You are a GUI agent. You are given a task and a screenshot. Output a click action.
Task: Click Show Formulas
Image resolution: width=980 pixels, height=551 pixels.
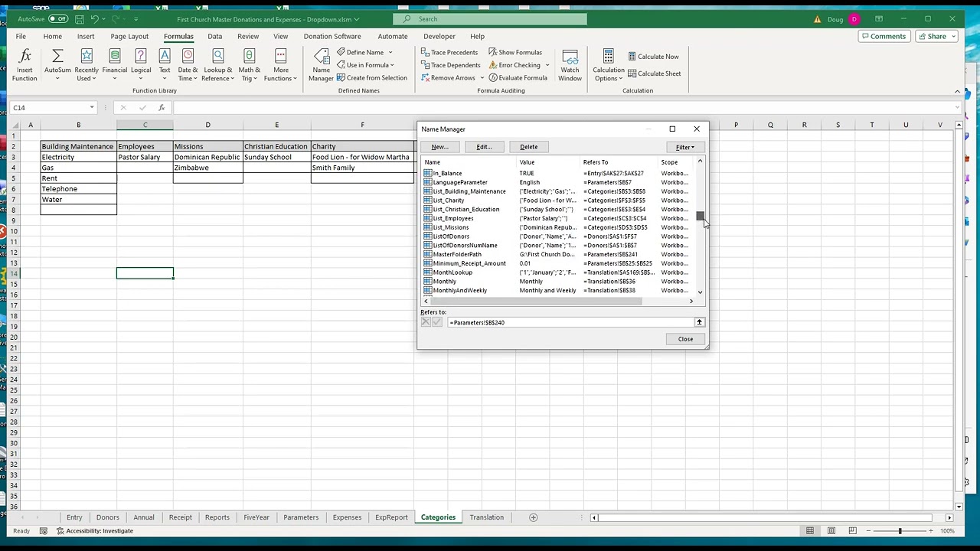(x=514, y=52)
